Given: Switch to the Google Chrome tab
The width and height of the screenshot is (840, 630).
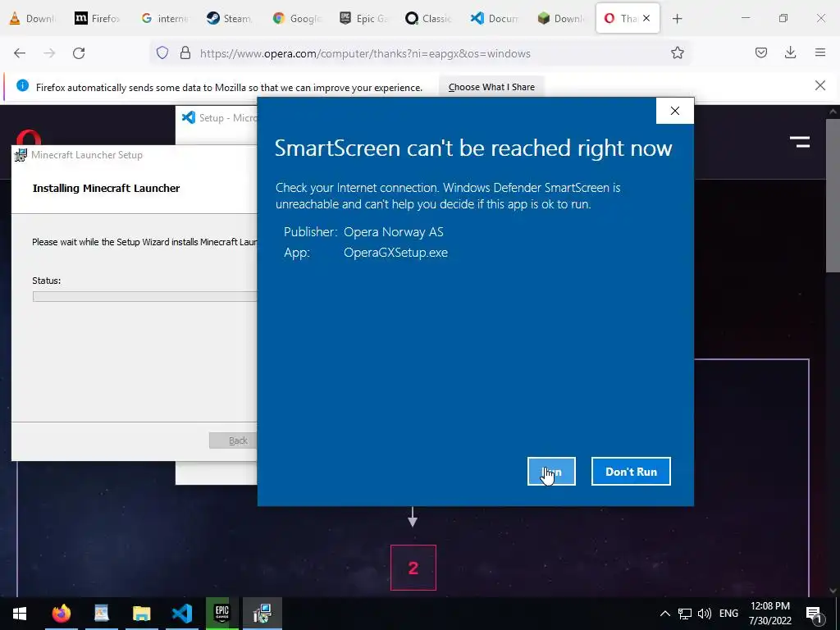Looking at the screenshot, I should click(x=297, y=19).
